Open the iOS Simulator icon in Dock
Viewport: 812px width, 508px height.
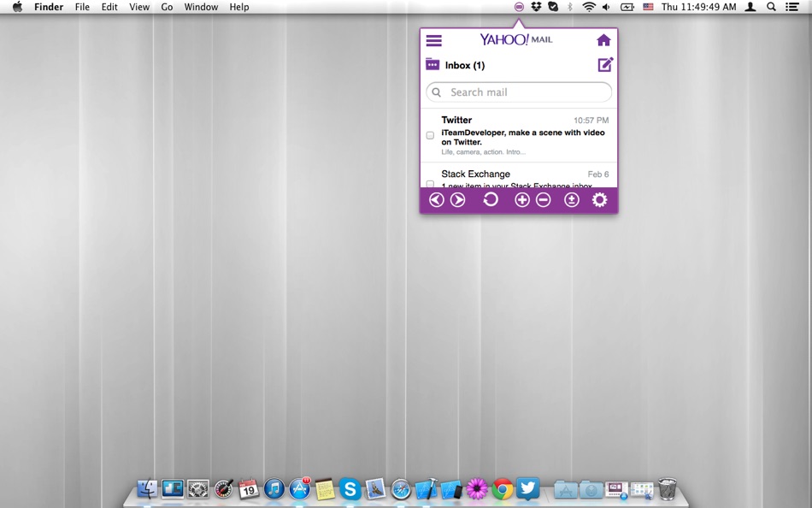(x=451, y=489)
